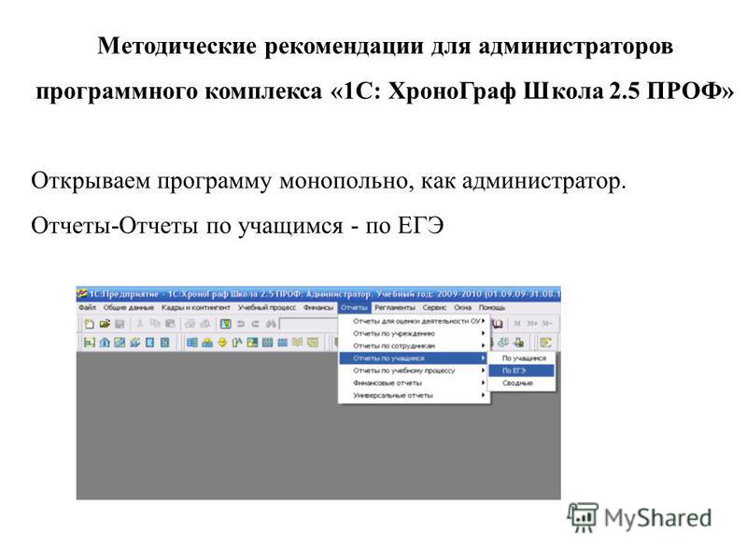Screen dimensions: 747x560
Task: Expand arrow beside Отчеты по учебному процессу
Action: [x=484, y=371]
